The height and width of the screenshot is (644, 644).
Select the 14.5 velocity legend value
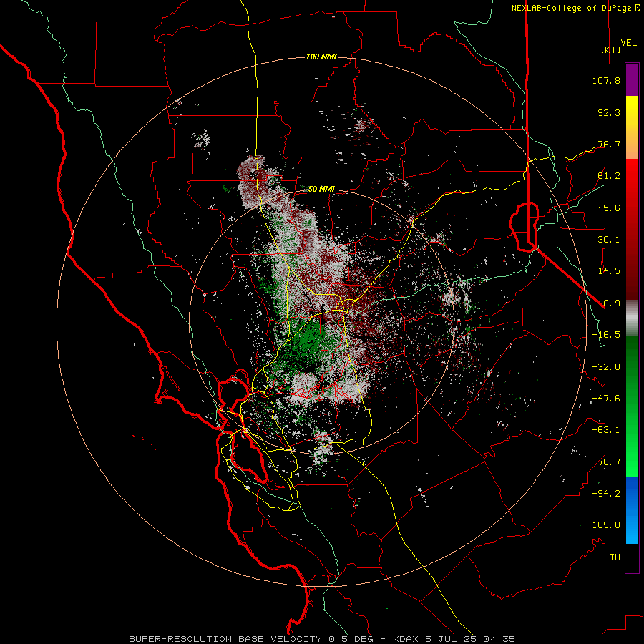[609, 271]
